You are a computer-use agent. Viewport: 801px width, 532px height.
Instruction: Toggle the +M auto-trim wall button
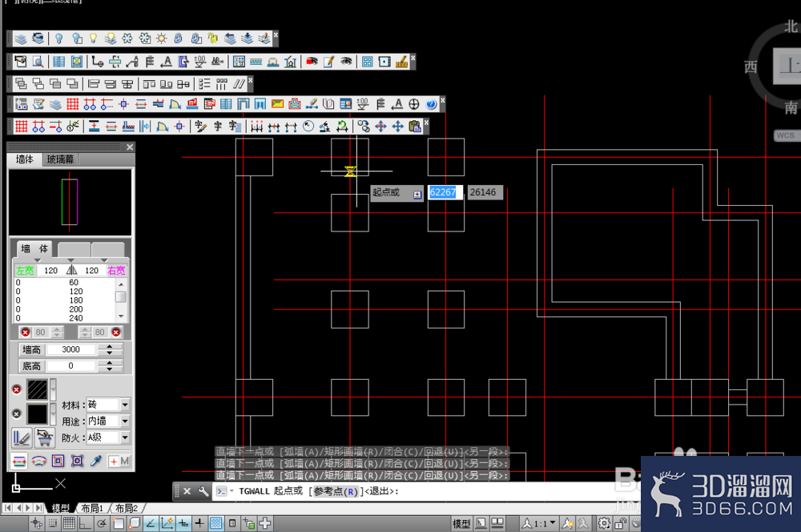[x=119, y=461]
